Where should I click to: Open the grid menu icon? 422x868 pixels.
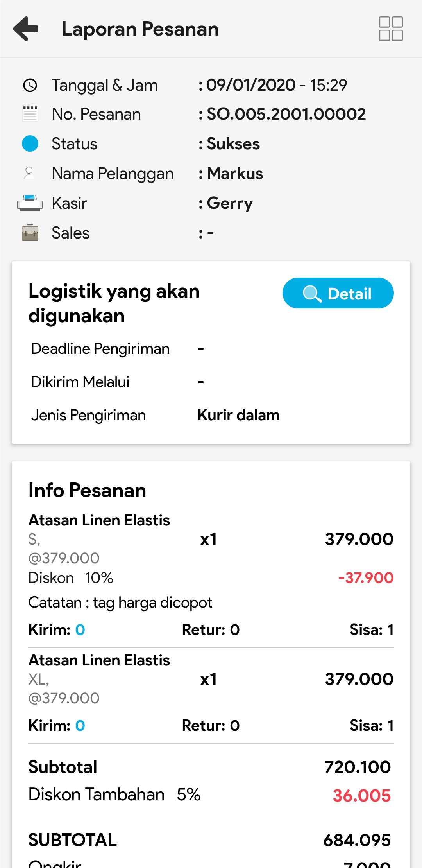391,29
